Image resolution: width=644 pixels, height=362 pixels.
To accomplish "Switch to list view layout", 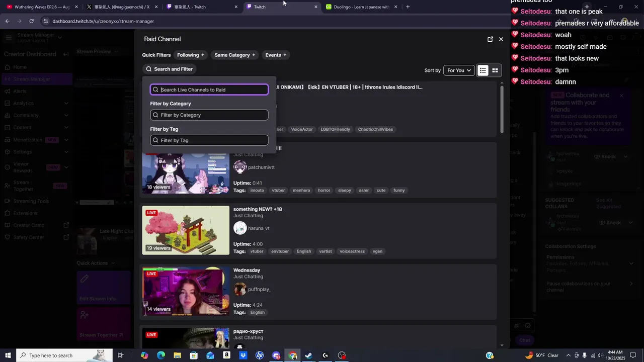I will [x=483, y=70].
